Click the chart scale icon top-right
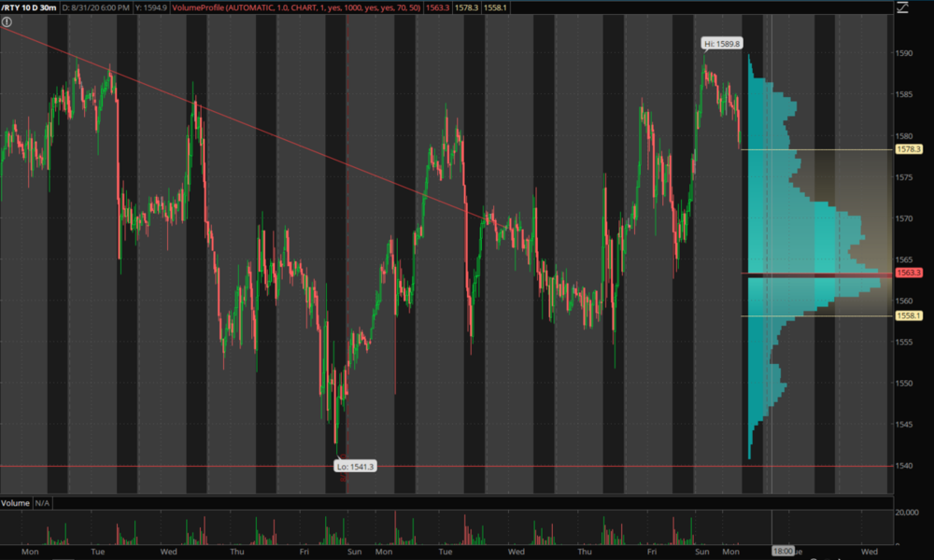Viewport: 934px width, 560px height. coord(901,7)
